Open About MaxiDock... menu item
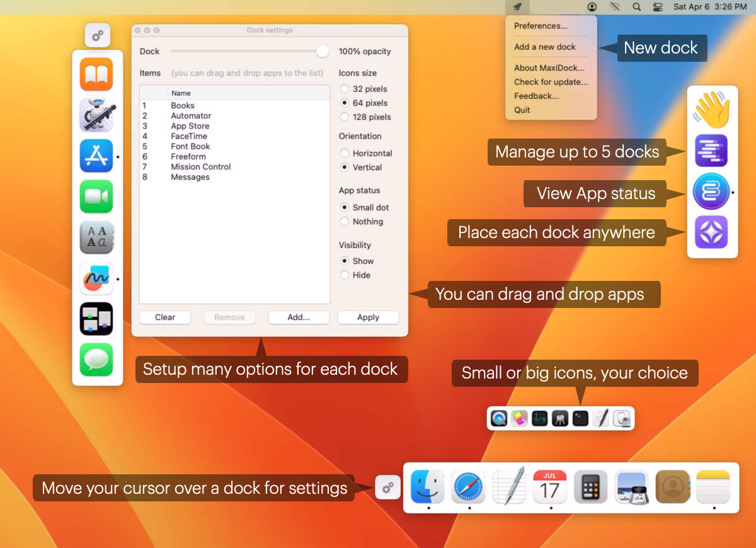Image resolution: width=756 pixels, height=548 pixels. [x=551, y=68]
